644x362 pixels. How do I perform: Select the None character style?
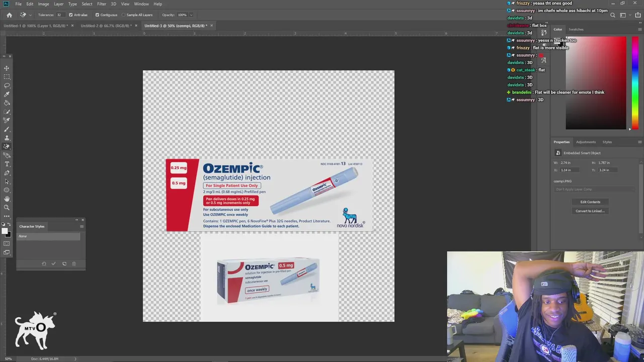click(48, 236)
